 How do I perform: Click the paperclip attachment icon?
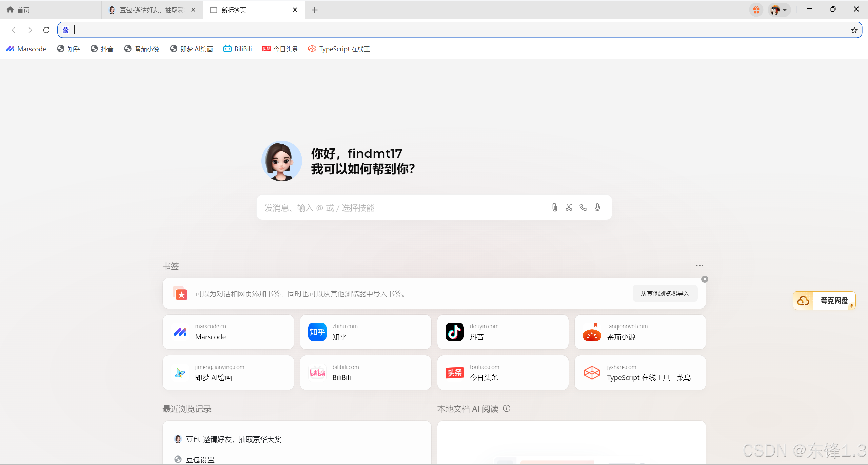point(554,207)
